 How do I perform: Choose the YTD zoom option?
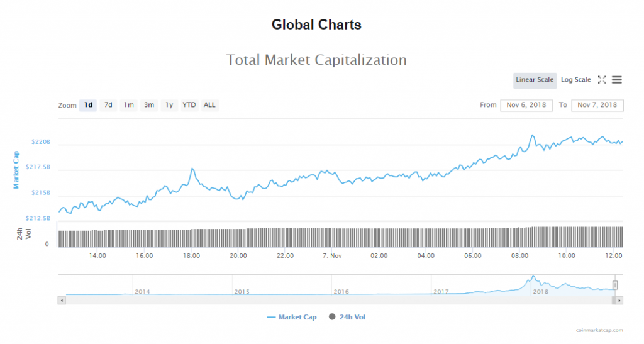[x=189, y=105]
